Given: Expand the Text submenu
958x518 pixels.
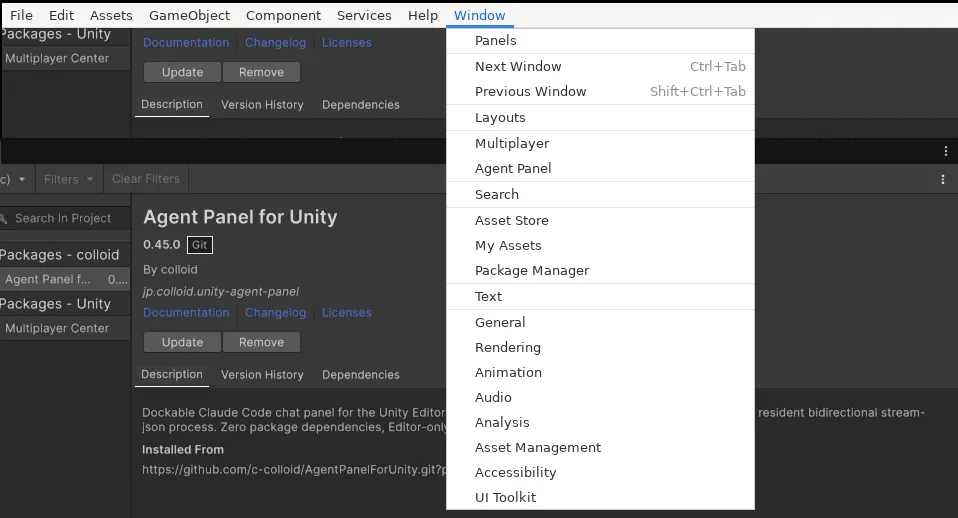Looking at the screenshot, I should pyautogui.click(x=600, y=296).
